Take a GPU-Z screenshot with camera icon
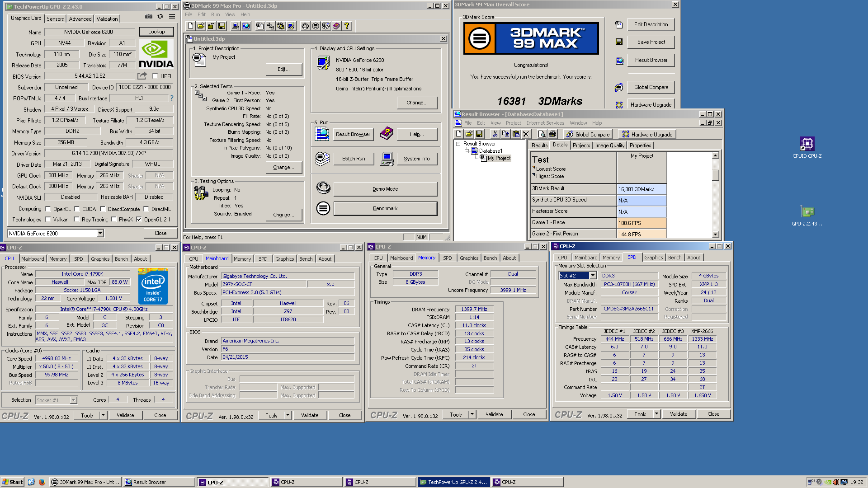Image resolution: width=868 pixels, height=488 pixels. [149, 17]
